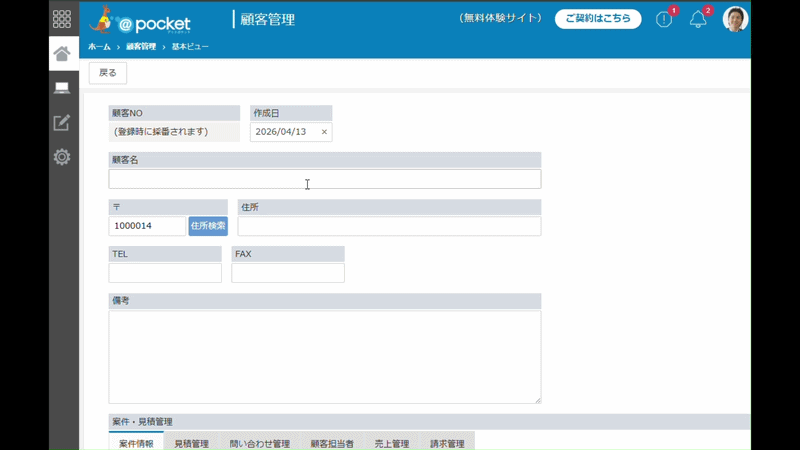Click the (無料体験サイト) text
This screenshot has width=800, height=450.
pyautogui.click(x=500, y=18)
